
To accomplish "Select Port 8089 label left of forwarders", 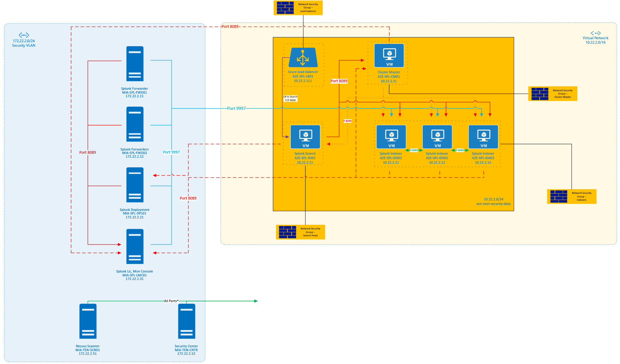I will pos(88,153).
